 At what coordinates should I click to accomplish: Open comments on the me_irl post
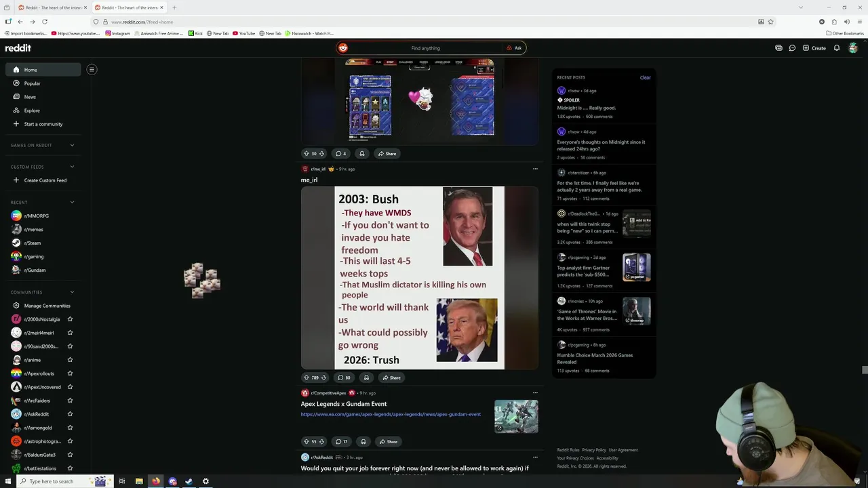(344, 378)
